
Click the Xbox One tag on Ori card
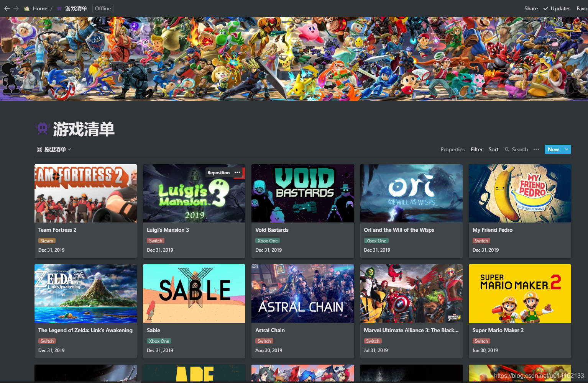coord(376,241)
